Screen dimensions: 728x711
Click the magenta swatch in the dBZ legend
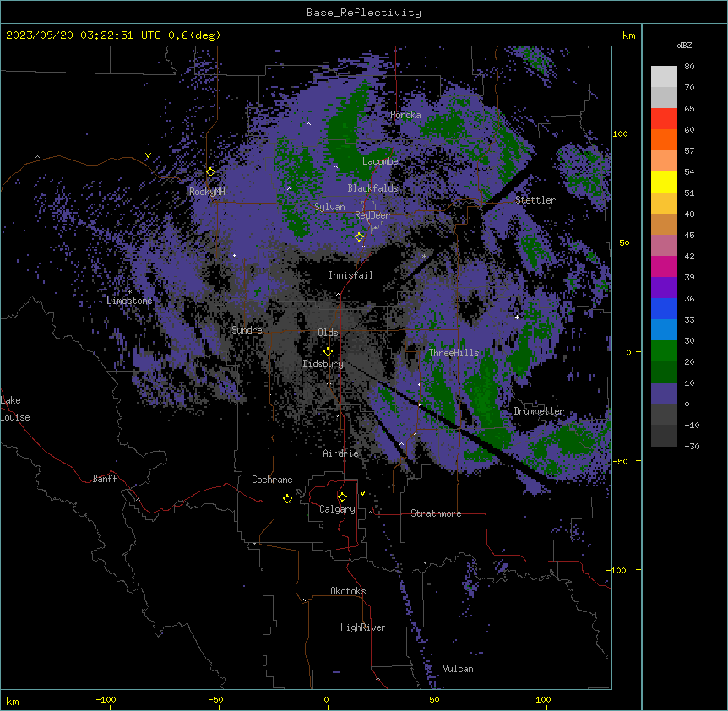tap(664, 266)
